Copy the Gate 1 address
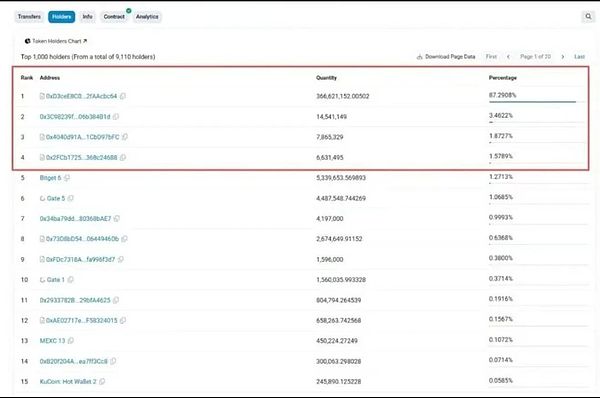The image size is (600, 398). point(70,280)
